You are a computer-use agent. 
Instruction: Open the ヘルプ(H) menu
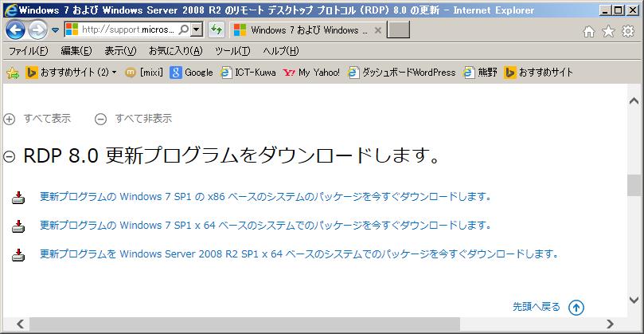[281, 52]
